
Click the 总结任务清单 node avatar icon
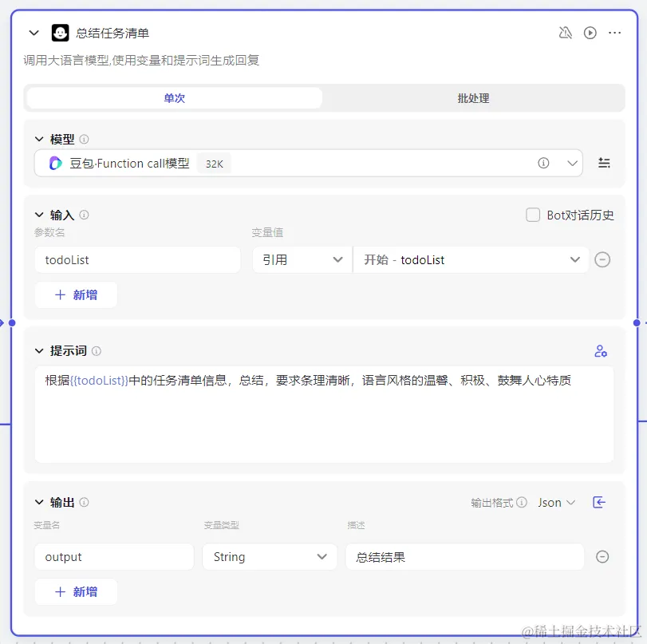[61, 33]
